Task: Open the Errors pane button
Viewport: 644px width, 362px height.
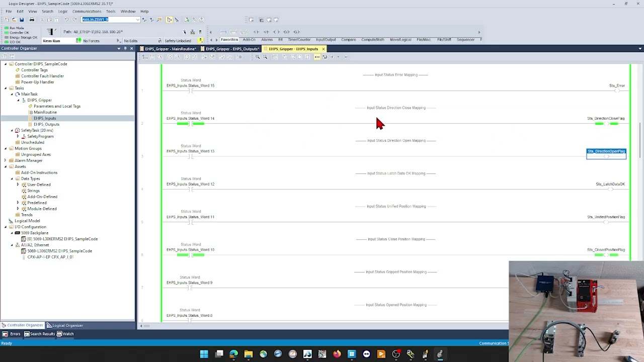Action: [12, 334]
